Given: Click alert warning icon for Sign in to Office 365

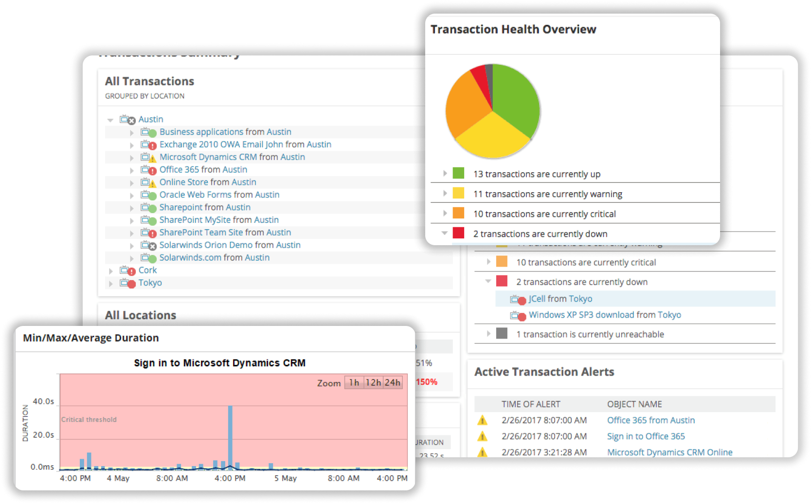Looking at the screenshot, I should click(x=482, y=436).
